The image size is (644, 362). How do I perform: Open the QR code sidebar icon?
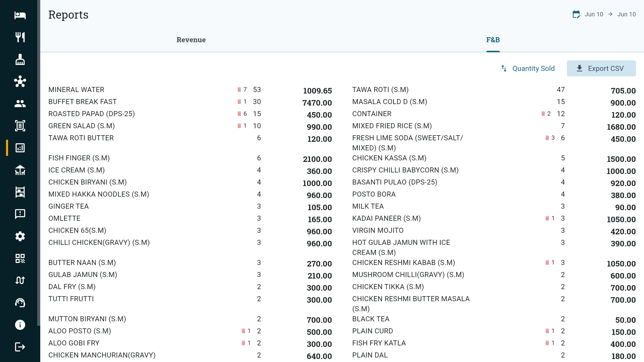pyautogui.click(x=20, y=258)
